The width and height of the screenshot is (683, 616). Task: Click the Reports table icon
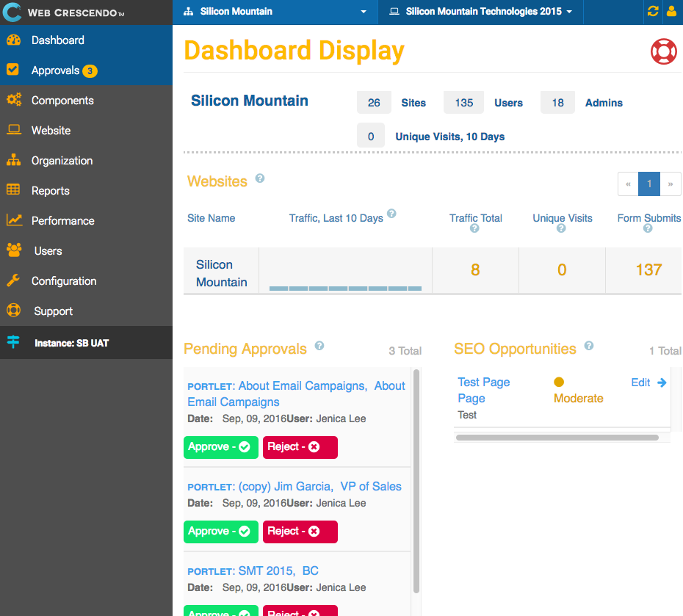(13, 189)
